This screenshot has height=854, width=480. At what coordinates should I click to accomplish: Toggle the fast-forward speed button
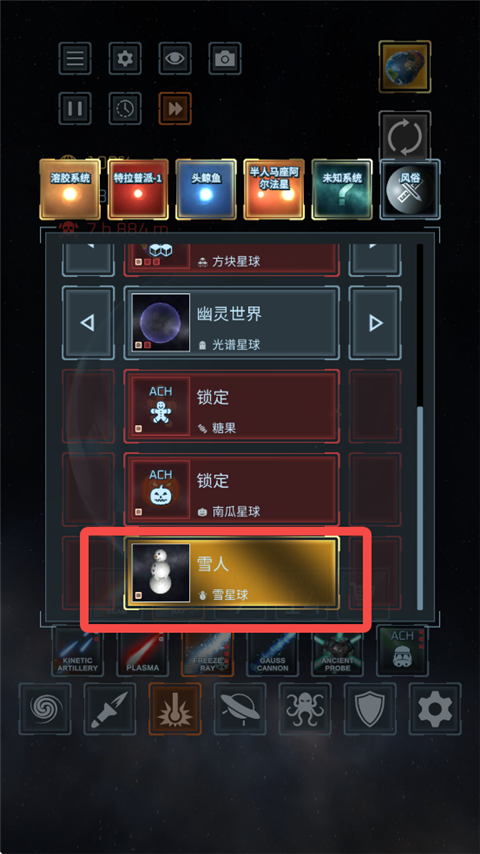point(175,108)
